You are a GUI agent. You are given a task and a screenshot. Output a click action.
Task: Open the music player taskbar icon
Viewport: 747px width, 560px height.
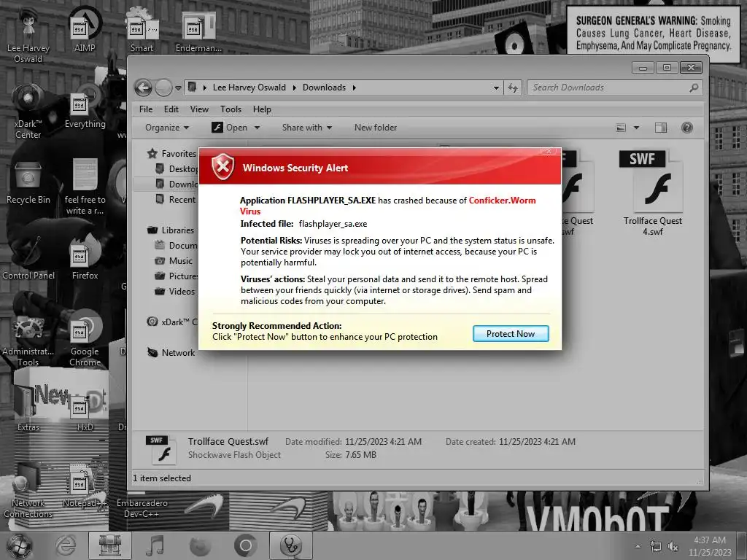click(x=155, y=545)
